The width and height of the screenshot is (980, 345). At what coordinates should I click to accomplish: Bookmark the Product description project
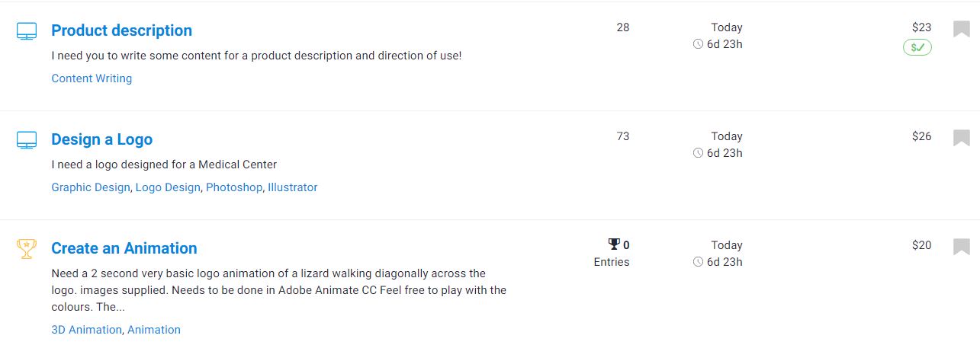[x=961, y=29]
